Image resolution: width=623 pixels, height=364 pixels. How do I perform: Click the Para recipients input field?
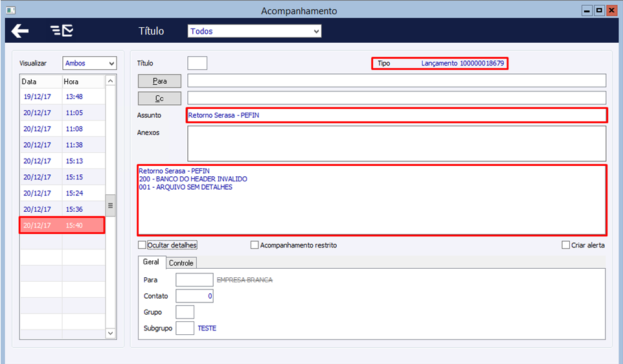pyautogui.click(x=396, y=81)
